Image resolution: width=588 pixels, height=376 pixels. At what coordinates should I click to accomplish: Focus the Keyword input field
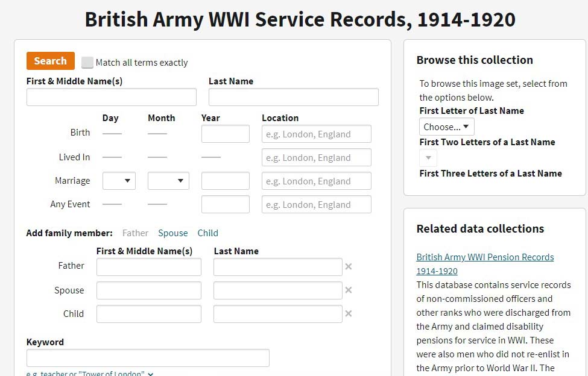(148, 358)
